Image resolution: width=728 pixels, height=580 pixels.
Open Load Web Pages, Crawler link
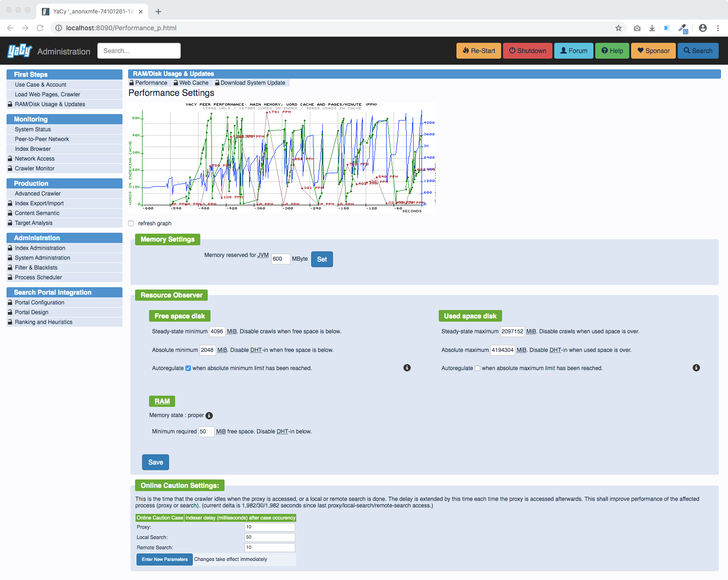64,94
